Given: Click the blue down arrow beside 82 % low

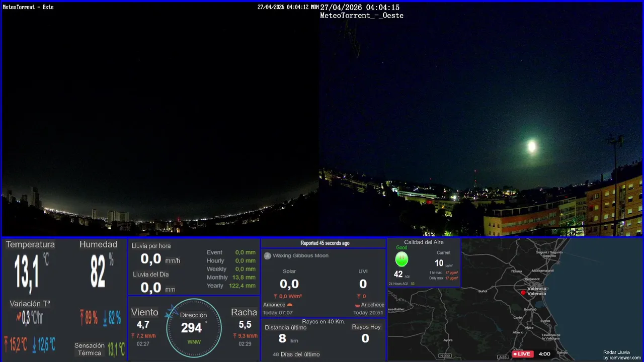Looking at the screenshot, I should tap(105, 318).
